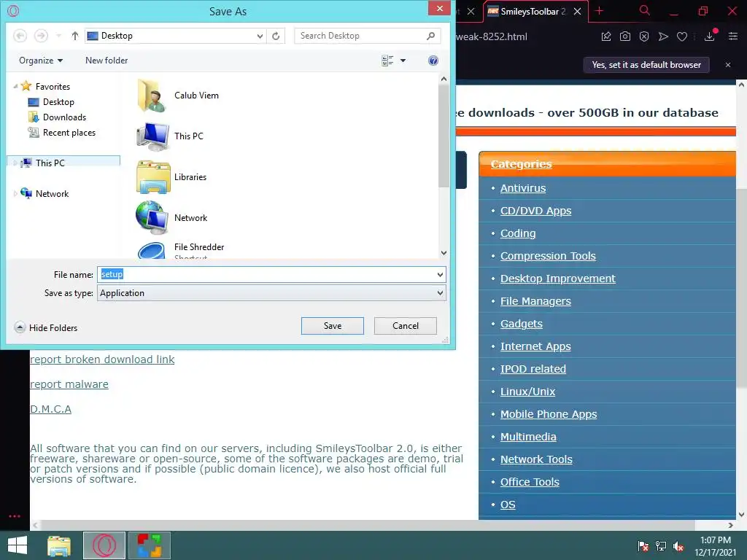Expand File name history dropdown
This screenshot has width=747, height=560.
pyautogui.click(x=440, y=274)
